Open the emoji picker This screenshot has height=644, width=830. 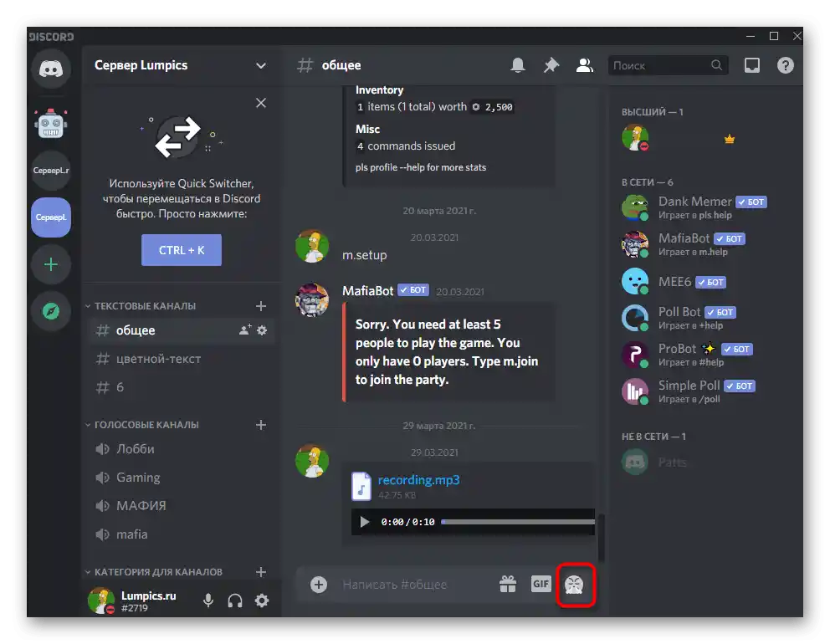pyautogui.click(x=574, y=585)
